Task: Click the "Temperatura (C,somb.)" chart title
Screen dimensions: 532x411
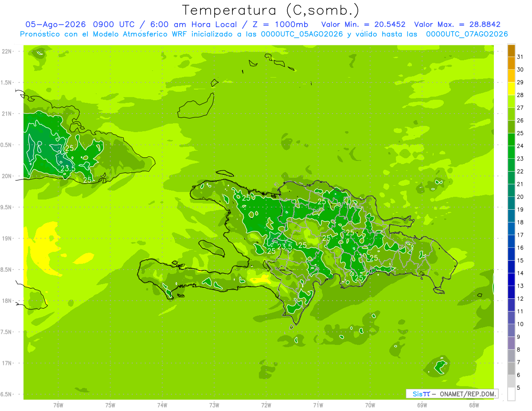Action: [270, 10]
